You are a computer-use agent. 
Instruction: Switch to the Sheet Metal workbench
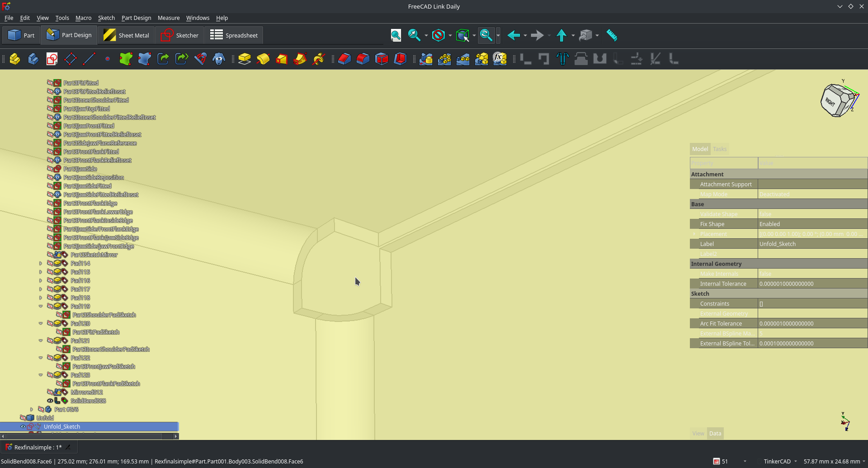(126, 35)
